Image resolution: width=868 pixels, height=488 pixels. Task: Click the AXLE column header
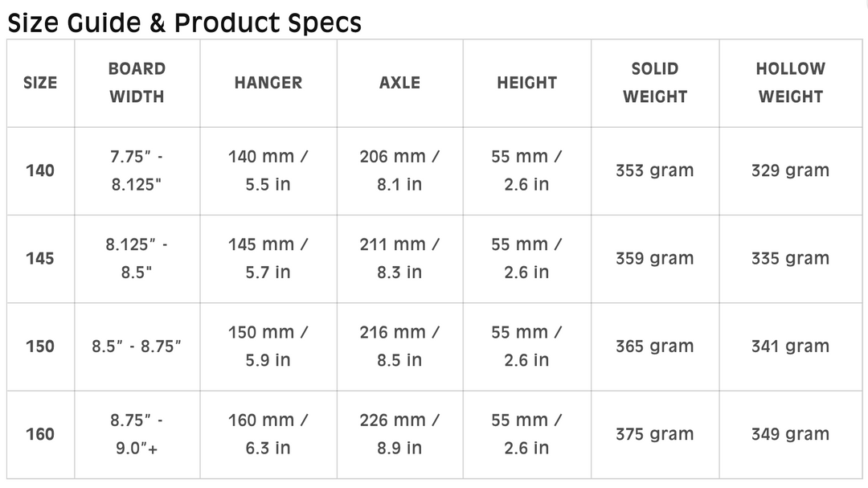[399, 83]
